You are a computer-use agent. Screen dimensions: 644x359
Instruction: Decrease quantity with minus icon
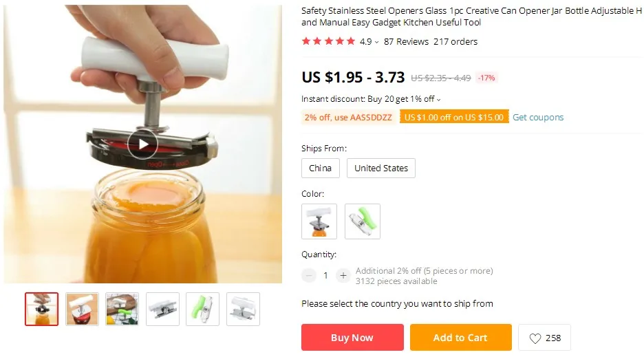pos(309,275)
